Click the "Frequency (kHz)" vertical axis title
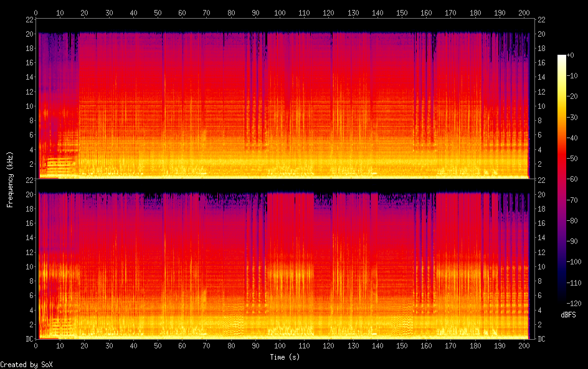The height and width of the screenshot is (369, 588). [10, 179]
